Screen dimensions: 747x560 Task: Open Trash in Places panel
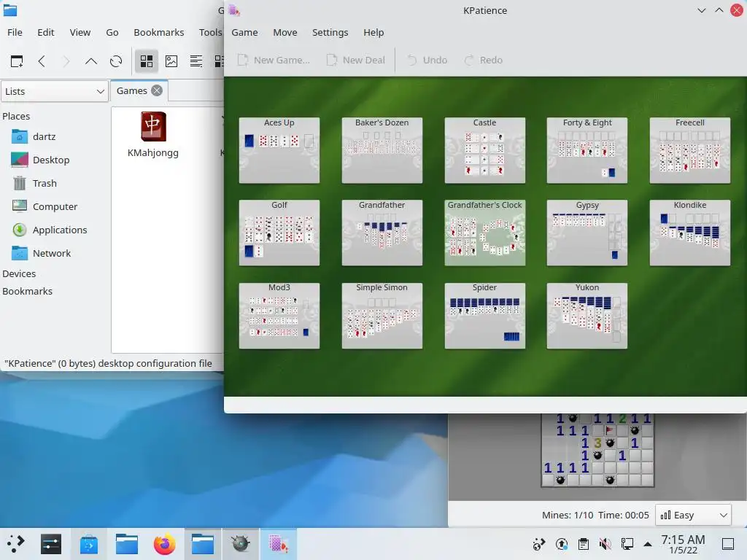(x=44, y=183)
